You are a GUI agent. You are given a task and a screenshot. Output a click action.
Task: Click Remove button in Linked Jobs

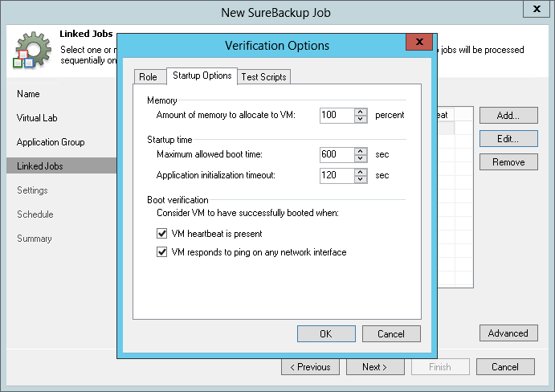click(508, 162)
